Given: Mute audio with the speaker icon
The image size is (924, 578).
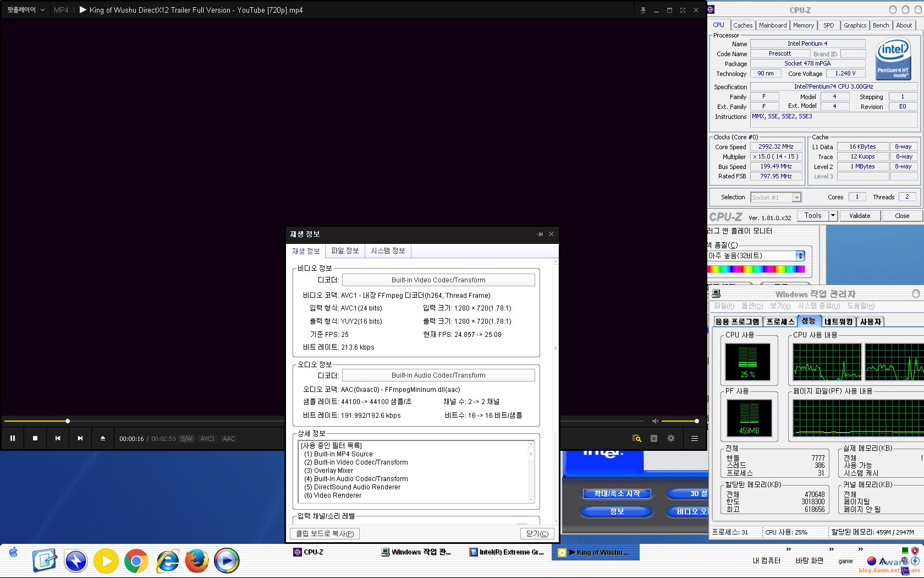Looking at the screenshot, I should click(655, 421).
